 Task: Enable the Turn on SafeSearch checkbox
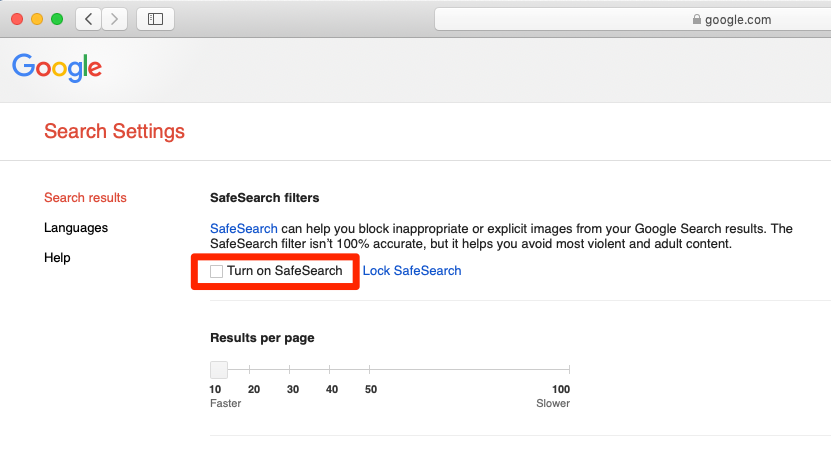pos(216,271)
